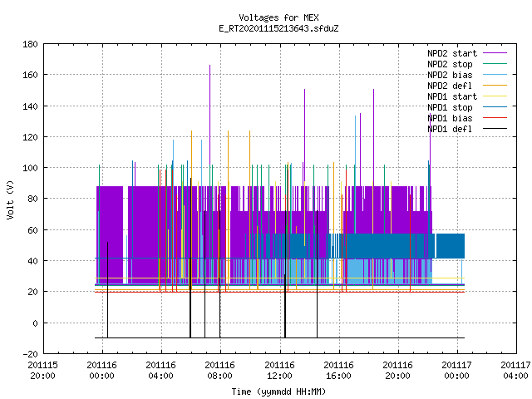Viewport: 532px width, 399px height.
Task: Click the 'NPD2 bias' legend label
Action: pyautogui.click(x=450, y=75)
